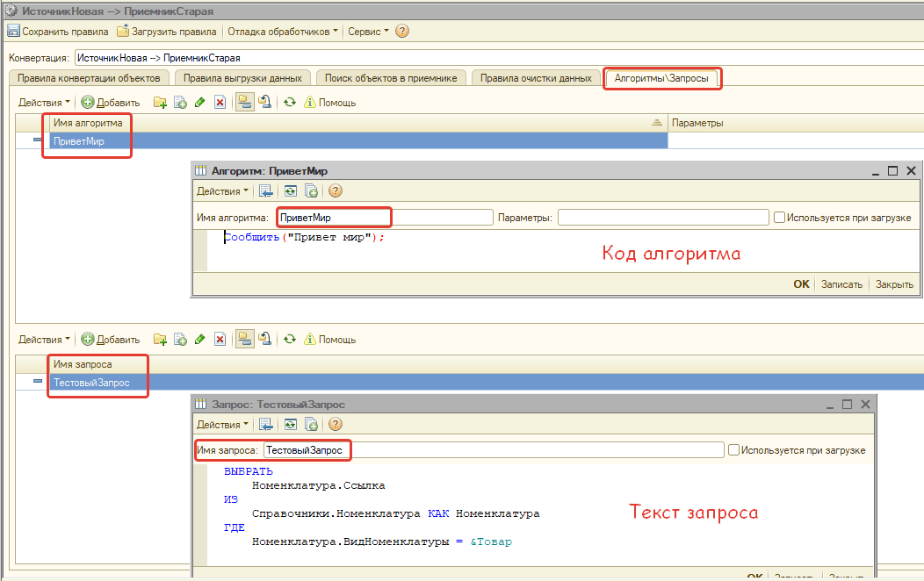
Task: Click reread icon in Запрос window toolbar
Action: click(x=290, y=425)
